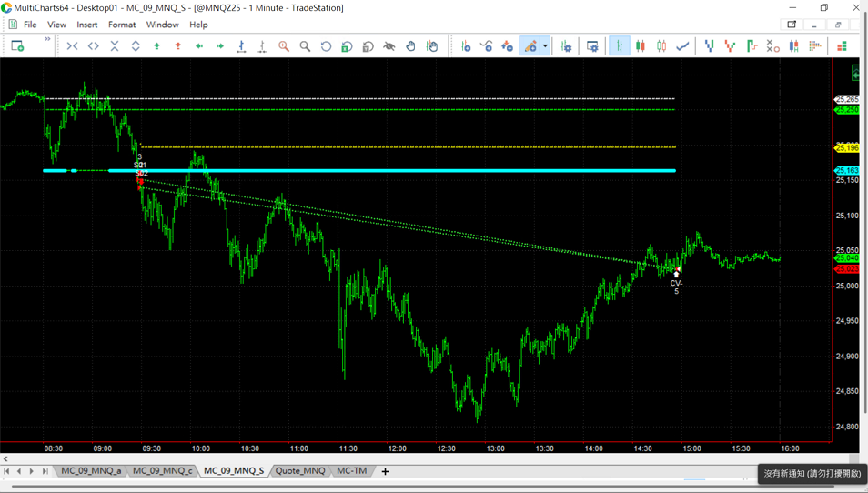The image size is (868, 493).
Task: Toggle the crossed-out eye visibility icon
Action: click(x=389, y=46)
